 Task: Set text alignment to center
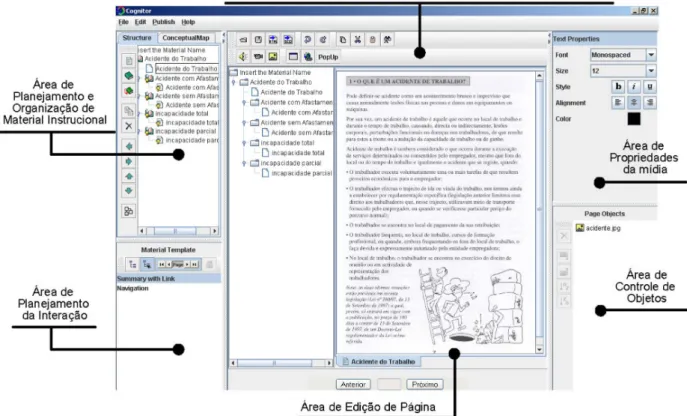coord(634,103)
